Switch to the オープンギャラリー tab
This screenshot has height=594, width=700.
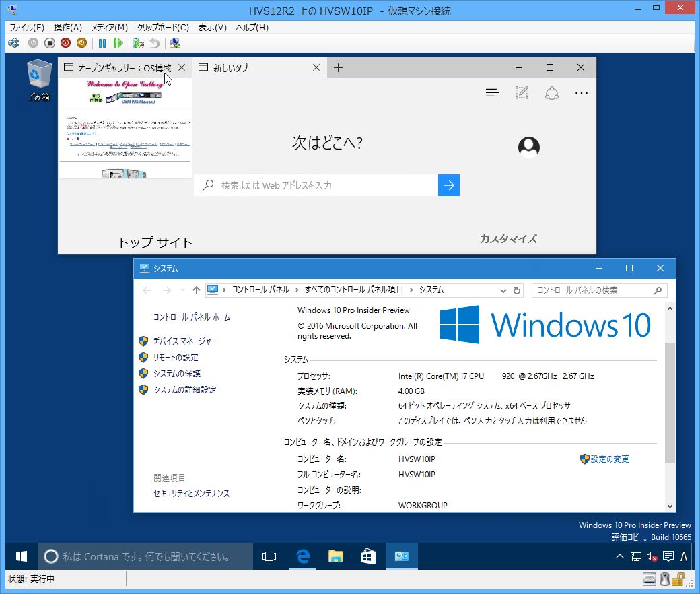[125, 67]
